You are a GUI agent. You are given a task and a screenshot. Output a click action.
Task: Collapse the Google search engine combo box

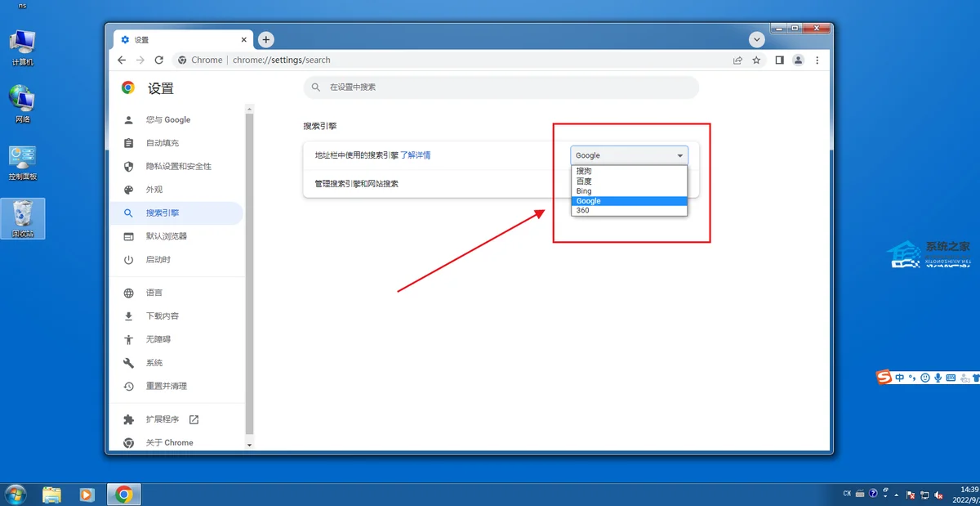coord(629,155)
